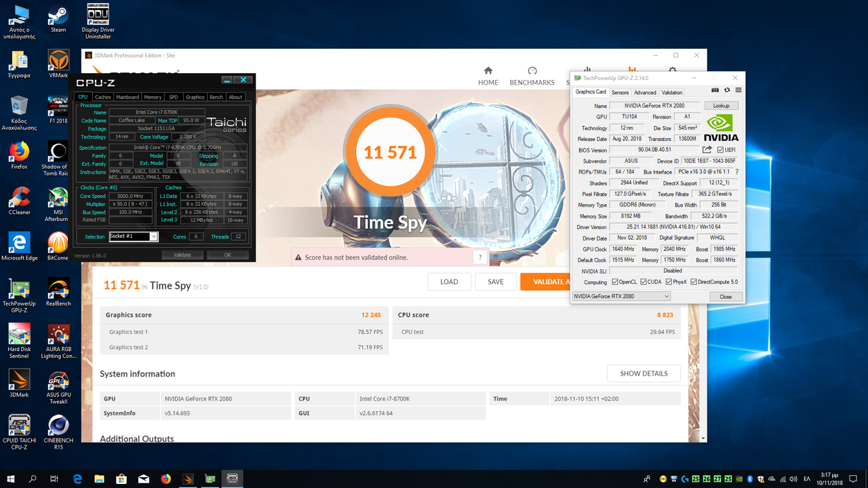This screenshot has width=868, height=488.
Task: Toggle the CUDA checkbox
Action: [642, 282]
